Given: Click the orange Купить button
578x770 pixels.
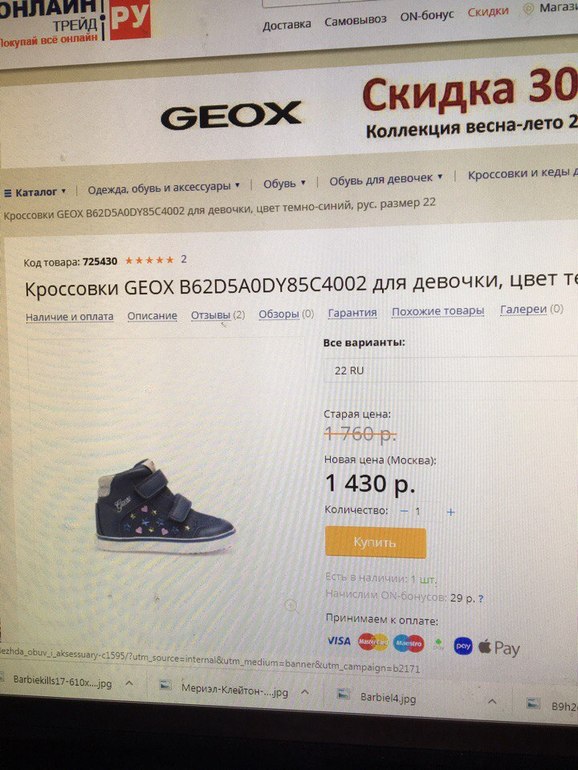Looking at the screenshot, I should 376,543.
